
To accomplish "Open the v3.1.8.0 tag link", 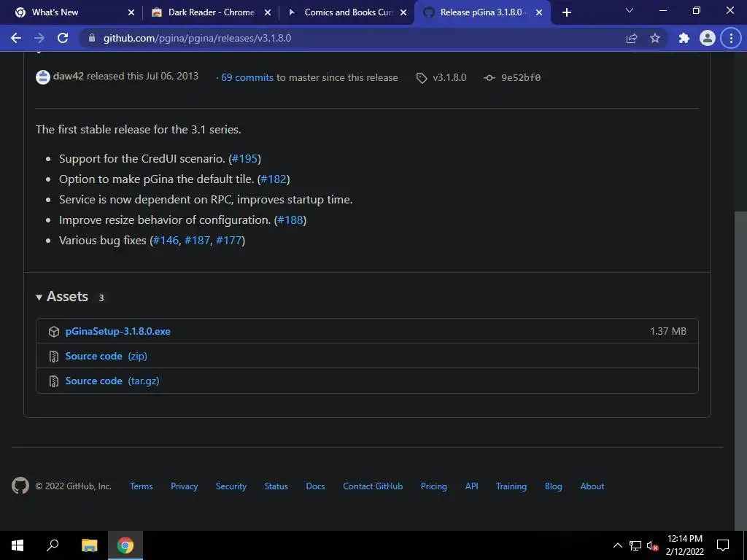I will pyautogui.click(x=449, y=77).
